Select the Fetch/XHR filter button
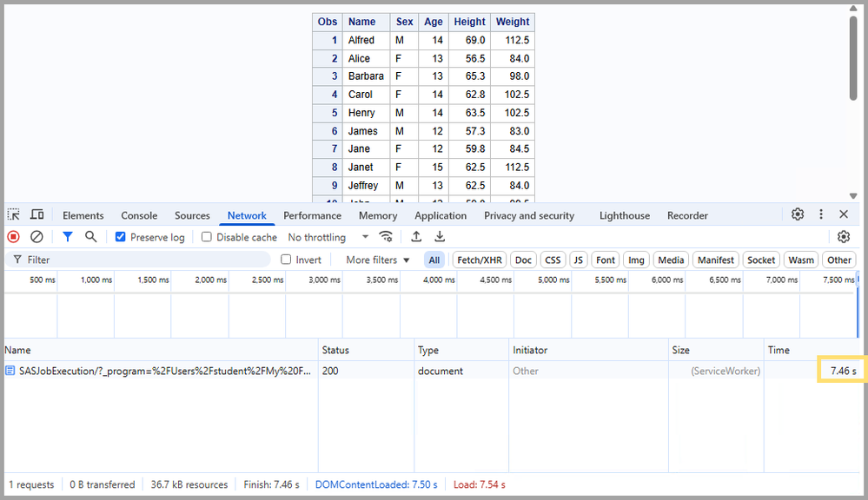The image size is (868, 500). click(x=480, y=260)
